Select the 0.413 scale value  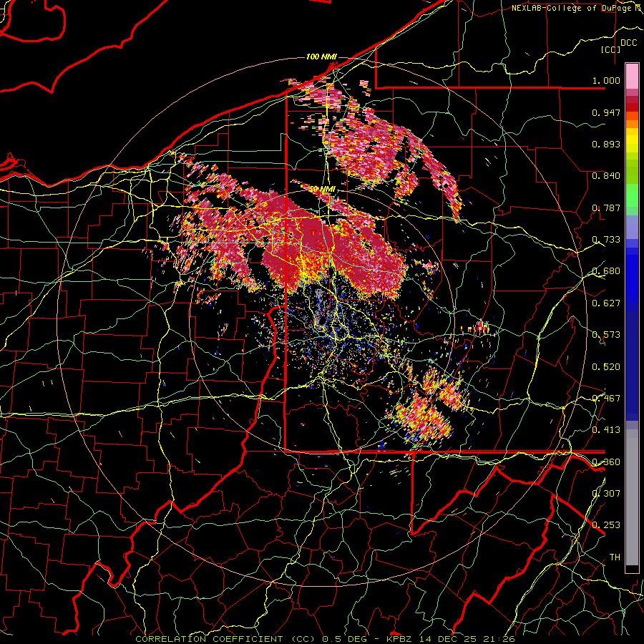[x=606, y=429]
